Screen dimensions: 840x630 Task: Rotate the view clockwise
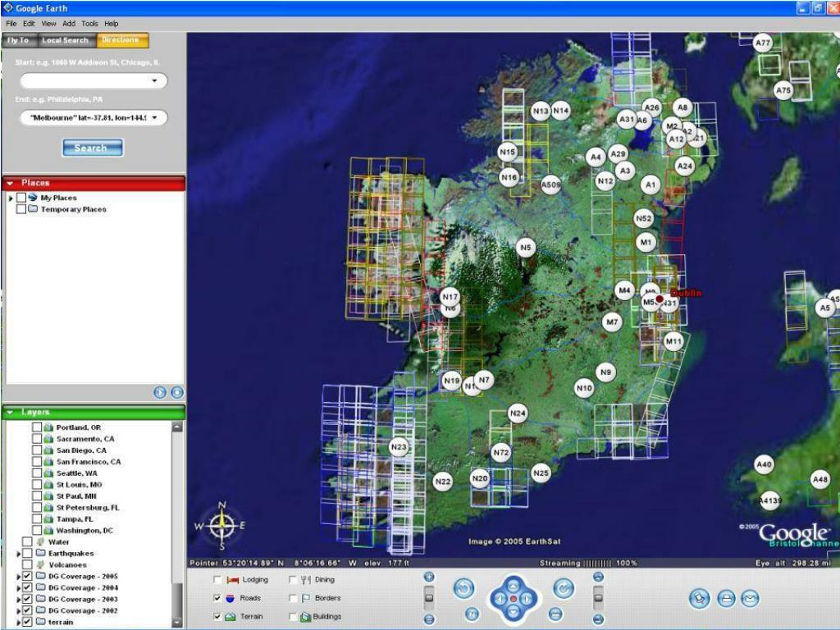pos(564,589)
